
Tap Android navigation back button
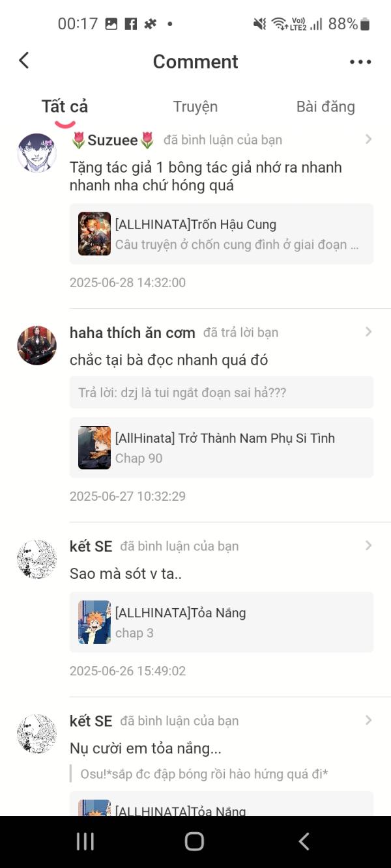304,841
